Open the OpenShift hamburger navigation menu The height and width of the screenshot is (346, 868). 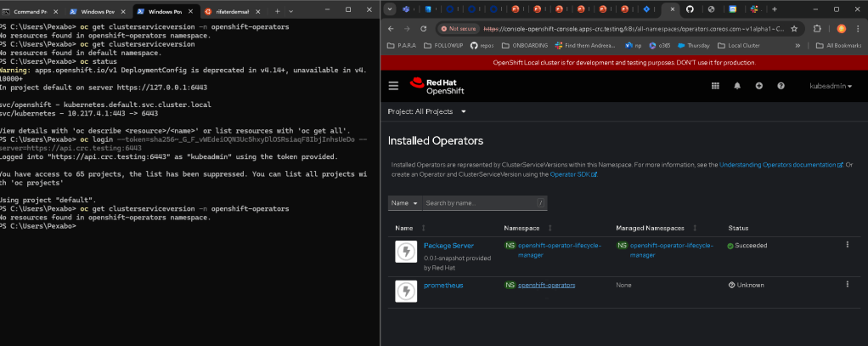pyautogui.click(x=393, y=86)
